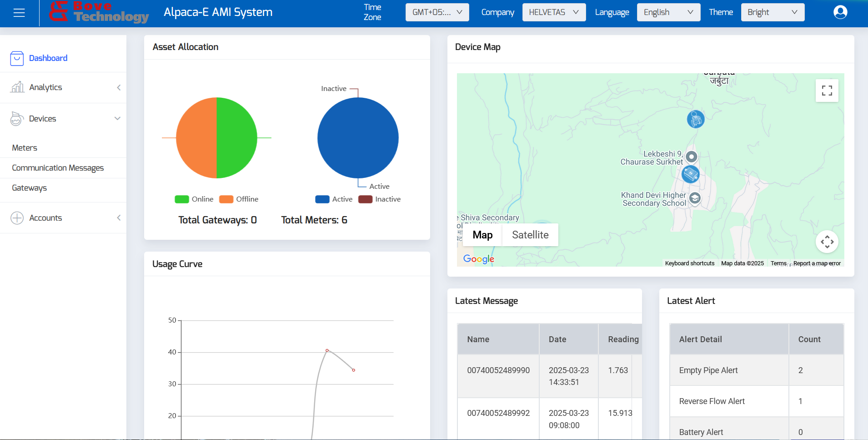Viewport: 868px width, 440px height.
Task: Click the map camera pan control
Action: coord(827,242)
